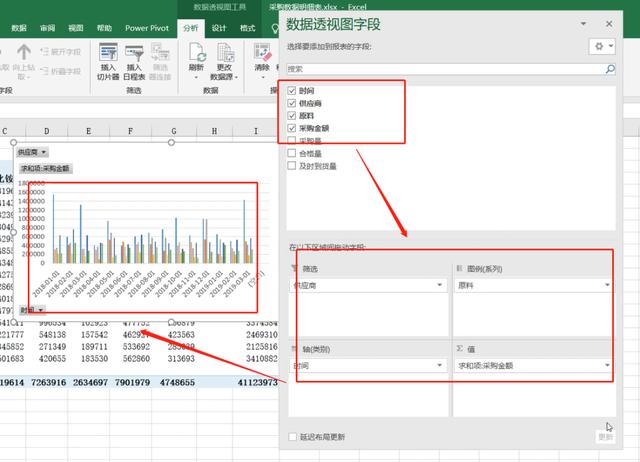
Task: Open Change Data Source (更改数据源)
Action: click(x=224, y=61)
